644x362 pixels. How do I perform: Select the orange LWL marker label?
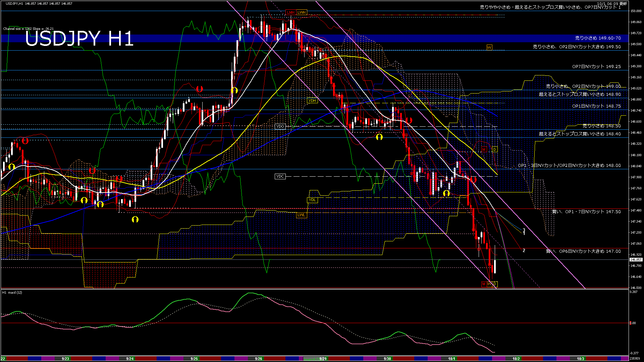pos(301,215)
